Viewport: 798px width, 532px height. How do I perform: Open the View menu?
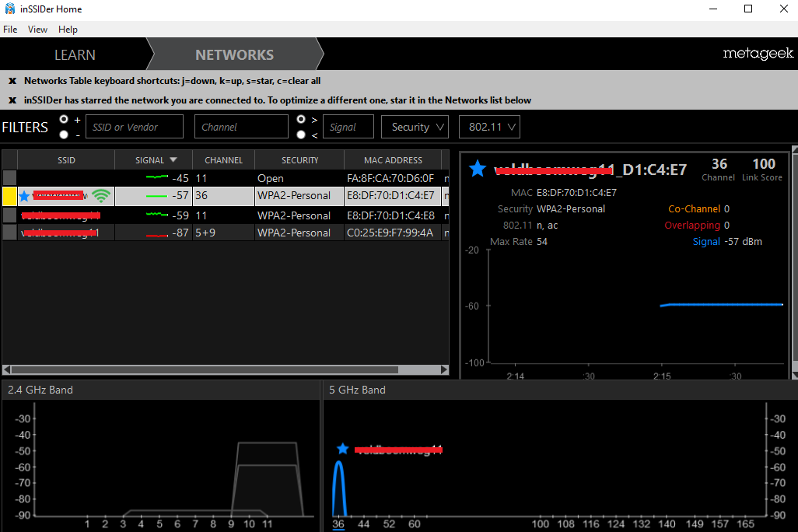[x=37, y=30]
